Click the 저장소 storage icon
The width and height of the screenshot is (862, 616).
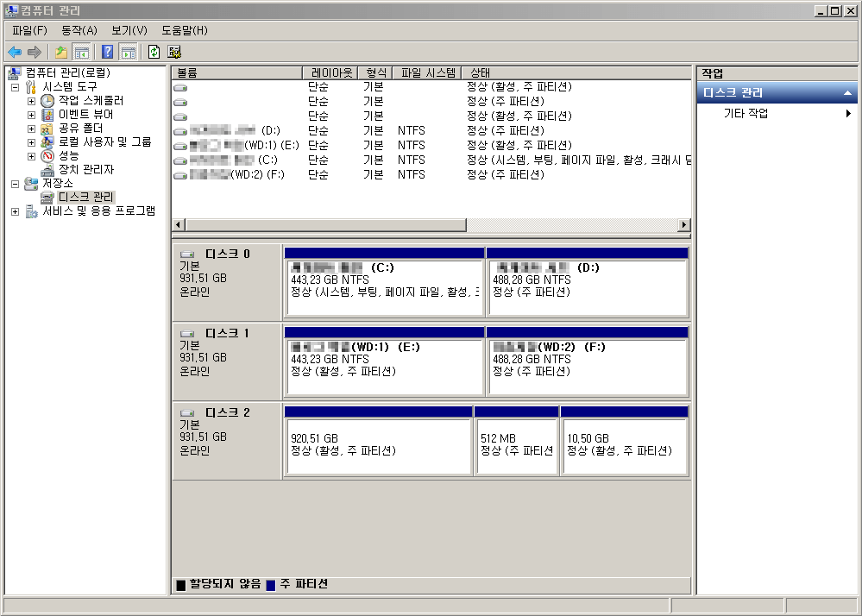tap(31, 184)
